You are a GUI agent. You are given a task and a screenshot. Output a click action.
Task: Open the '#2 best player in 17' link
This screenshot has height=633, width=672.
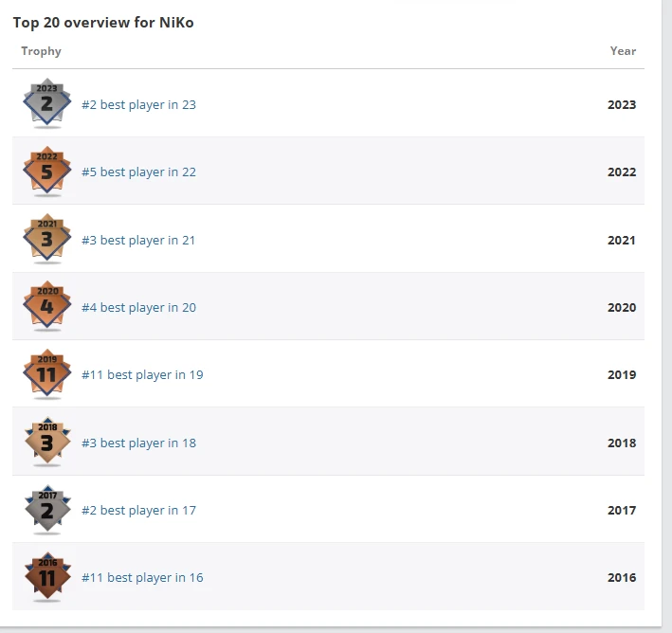(138, 511)
